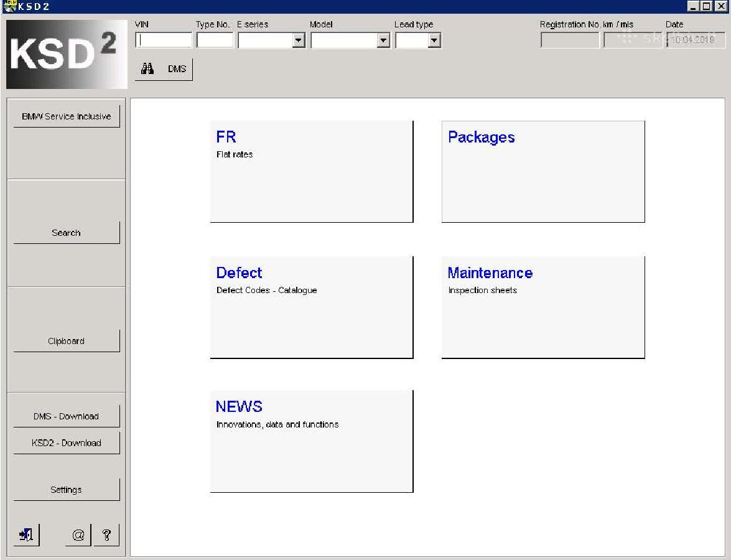Viewport: 731px width, 560px height.
Task: Open the @ e-mail contact button
Action: coord(78,534)
